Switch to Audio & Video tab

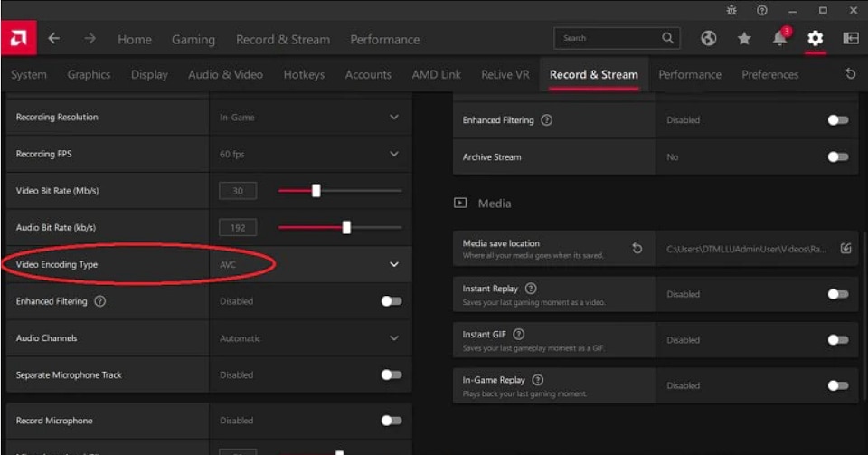(x=225, y=75)
